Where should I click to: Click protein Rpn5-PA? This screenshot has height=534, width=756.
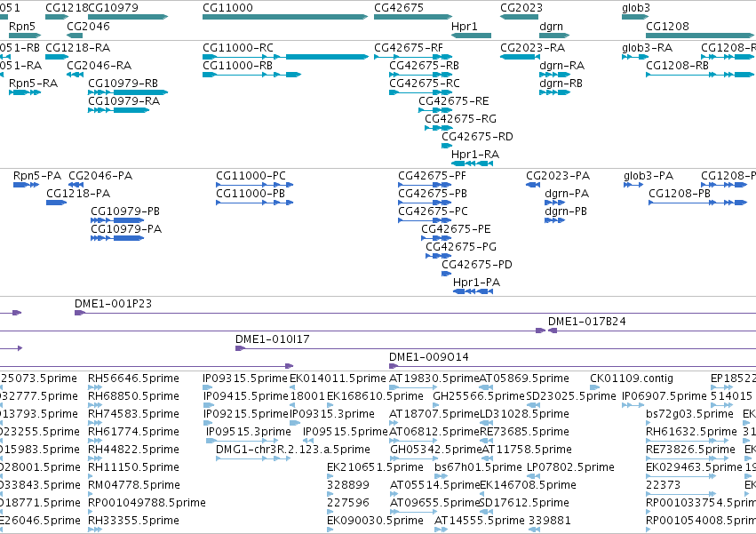26,185
